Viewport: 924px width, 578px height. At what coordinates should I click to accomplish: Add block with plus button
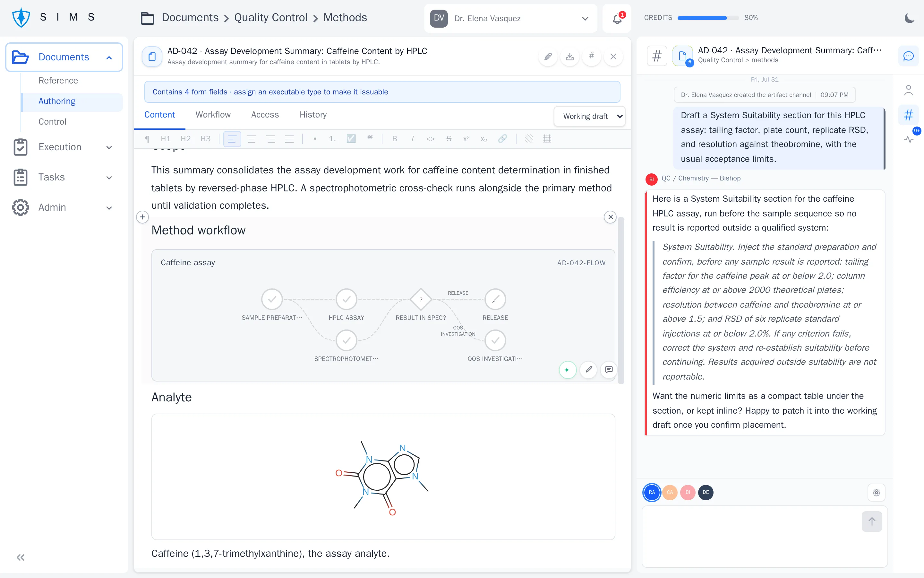point(142,217)
